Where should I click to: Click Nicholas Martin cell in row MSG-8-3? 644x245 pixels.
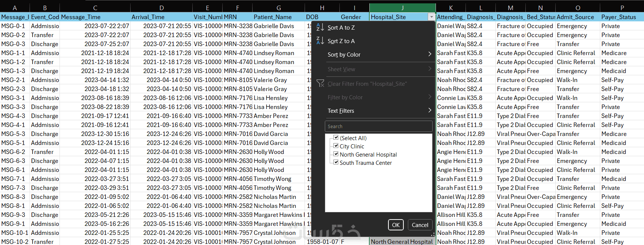[x=278, y=197]
